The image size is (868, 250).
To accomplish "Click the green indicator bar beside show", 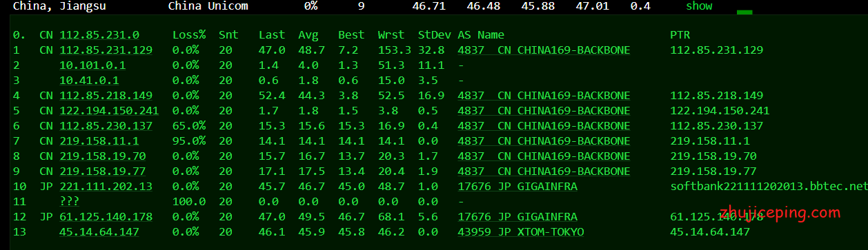I will (x=744, y=12).
